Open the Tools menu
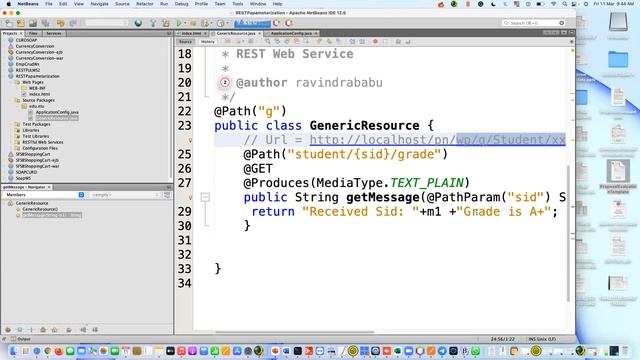640x360 pixels. 238,4
